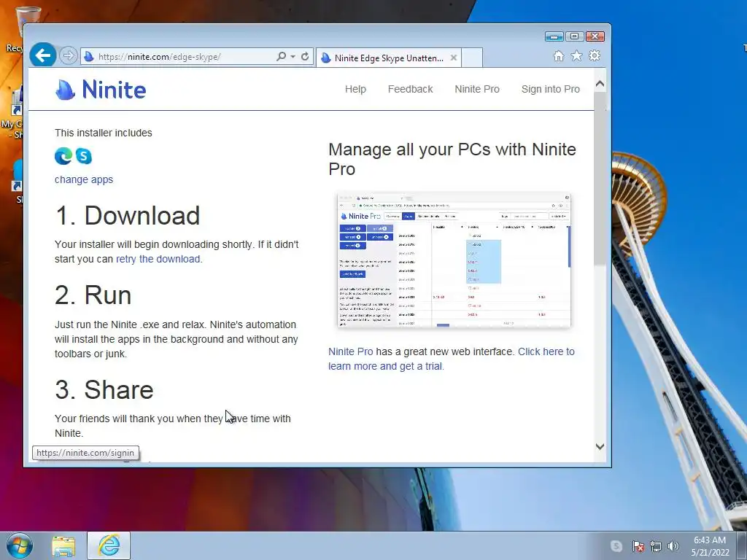Open the address bar dropdown arrow
The height and width of the screenshot is (560, 747).
pos(293,57)
